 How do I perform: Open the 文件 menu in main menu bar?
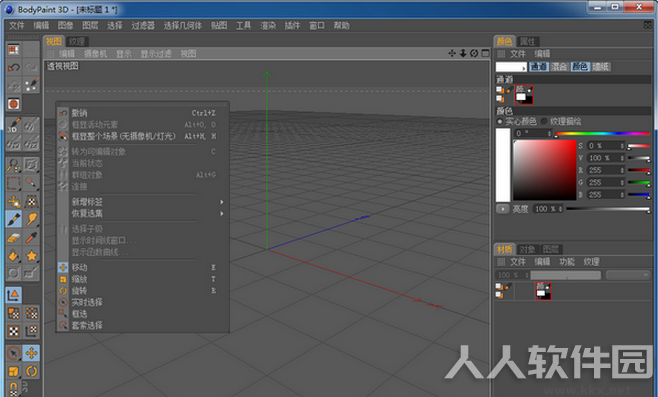[17, 26]
